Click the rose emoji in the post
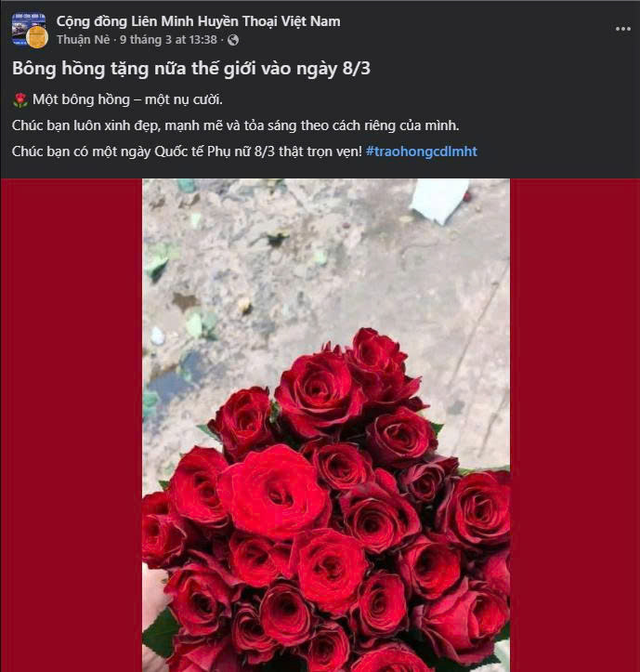Viewport: 640px width, 672px height. 20,99
